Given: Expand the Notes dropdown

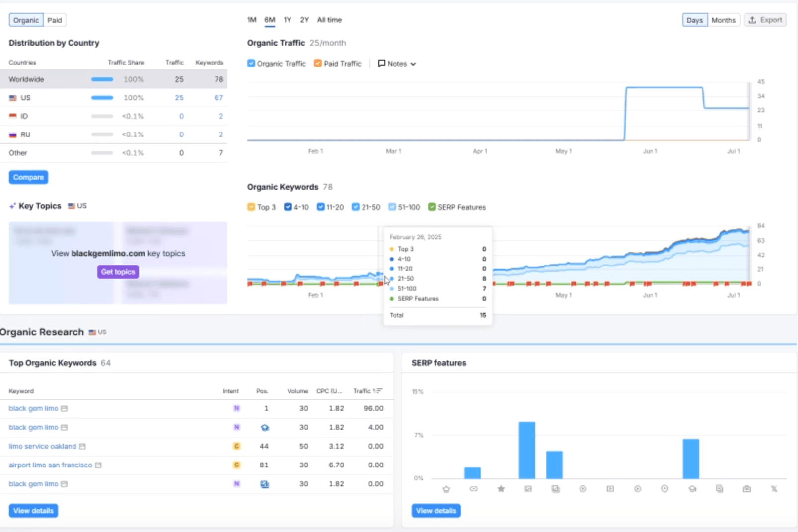Looking at the screenshot, I should (x=396, y=64).
